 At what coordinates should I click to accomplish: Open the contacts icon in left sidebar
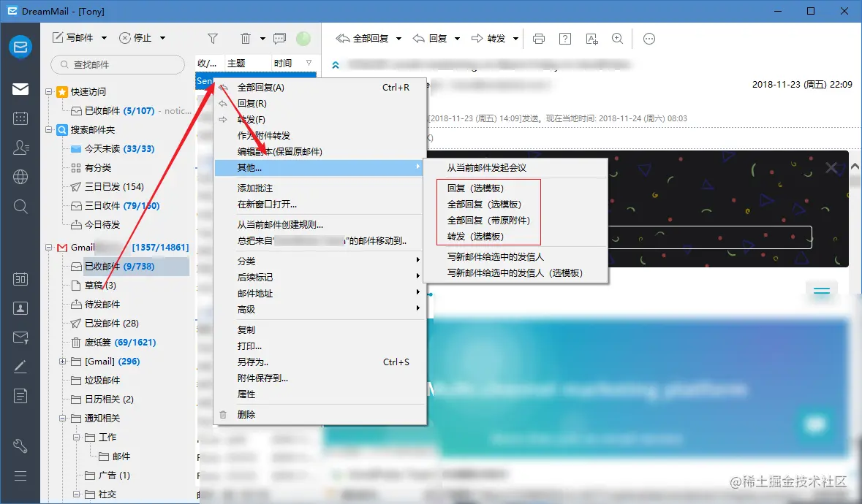coord(20,148)
